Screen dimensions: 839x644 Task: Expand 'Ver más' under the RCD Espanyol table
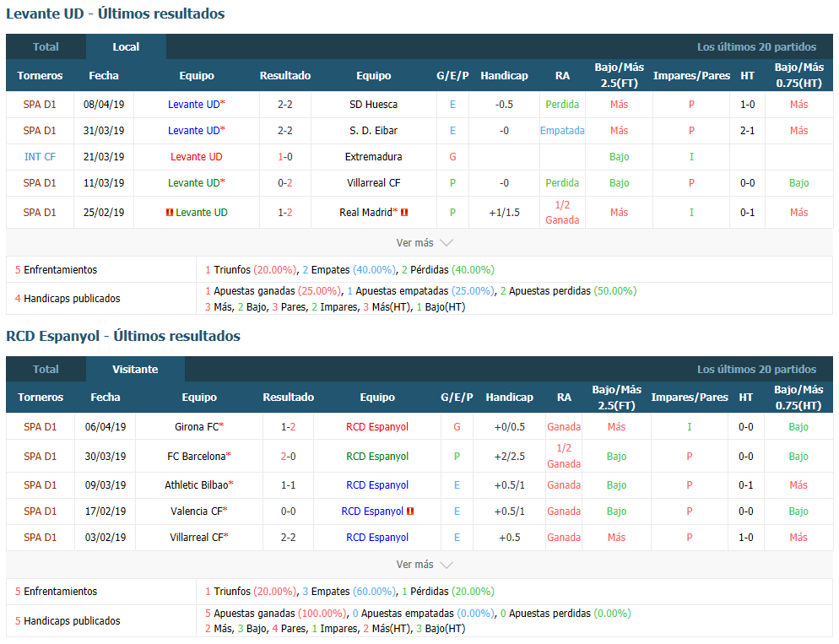[425, 565]
